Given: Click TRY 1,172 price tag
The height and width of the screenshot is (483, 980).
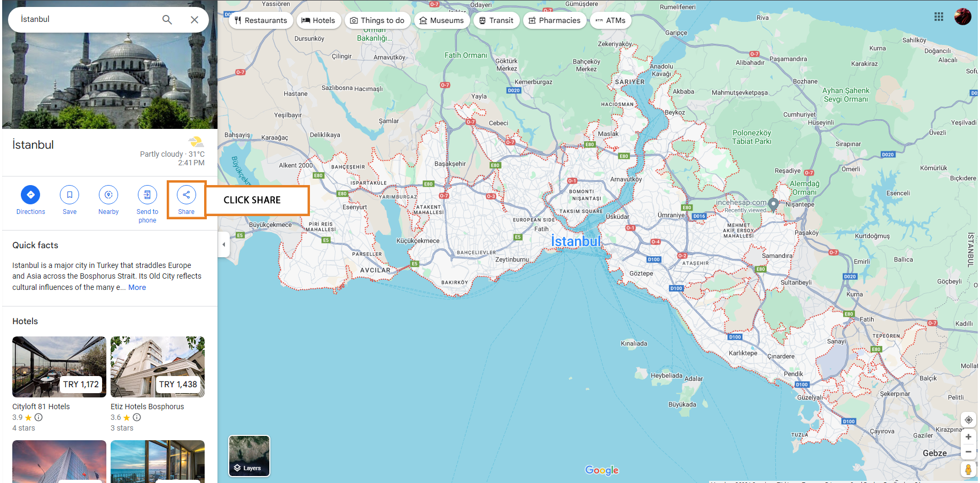Looking at the screenshot, I should pos(81,384).
